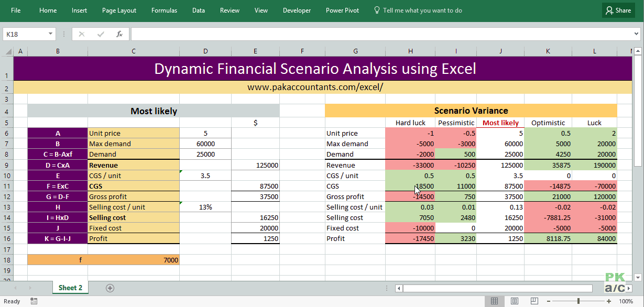Expand the formula bar
Viewport: 644px width, 307px height.
(637, 34)
